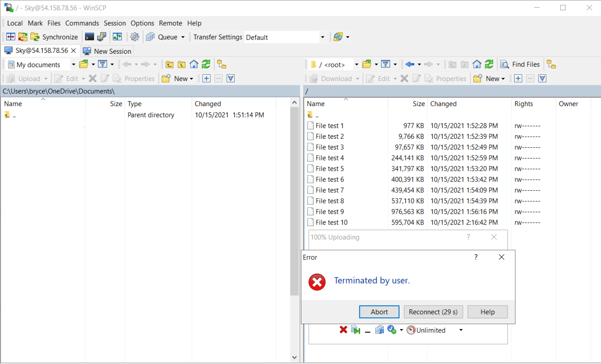
Task: Go to local root directory icon
Action: pyautogui.click(x=181, y=64)
